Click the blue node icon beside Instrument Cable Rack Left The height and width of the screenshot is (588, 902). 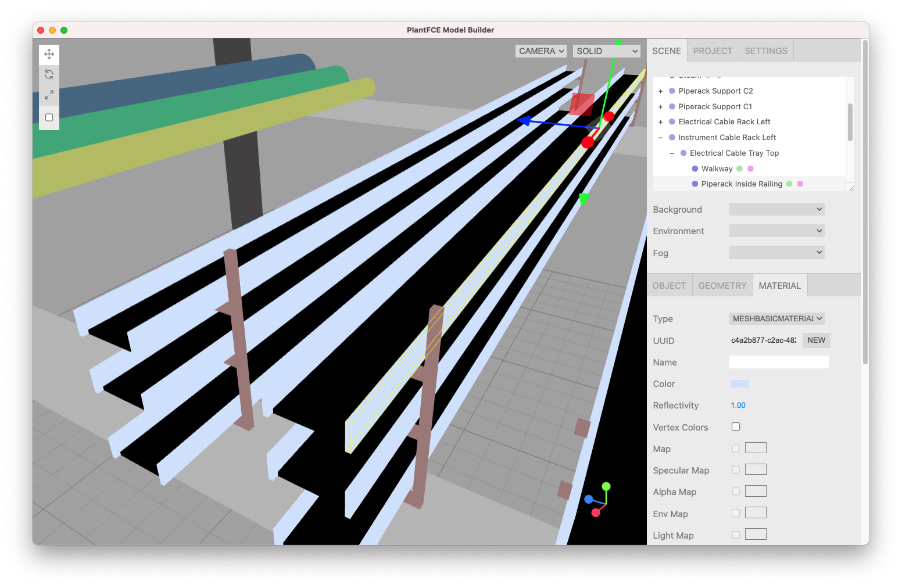[x=671, y=137]
